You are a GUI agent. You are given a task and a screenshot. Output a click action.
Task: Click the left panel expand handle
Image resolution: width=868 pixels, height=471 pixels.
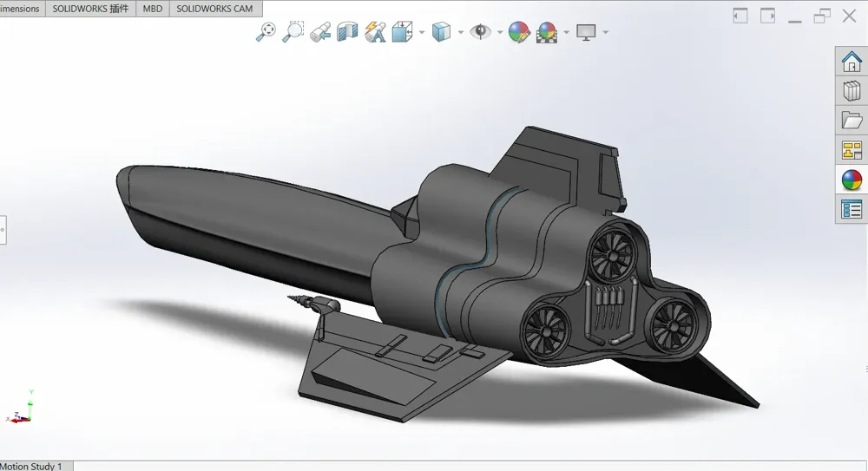pyautogui.click(x=3, y=230)
